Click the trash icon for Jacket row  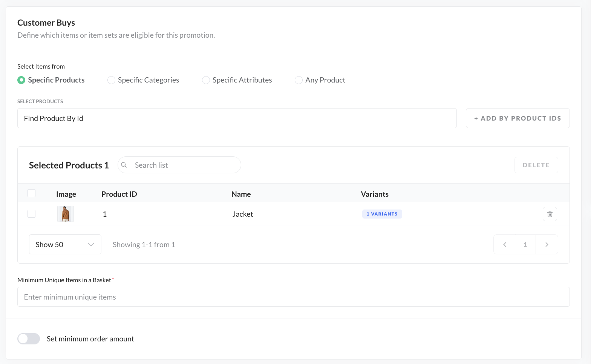point(550,214)
